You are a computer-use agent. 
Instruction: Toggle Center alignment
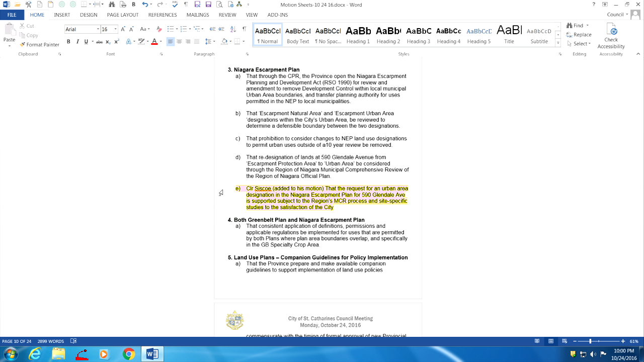pyautogui.click(x=179, y=42)
